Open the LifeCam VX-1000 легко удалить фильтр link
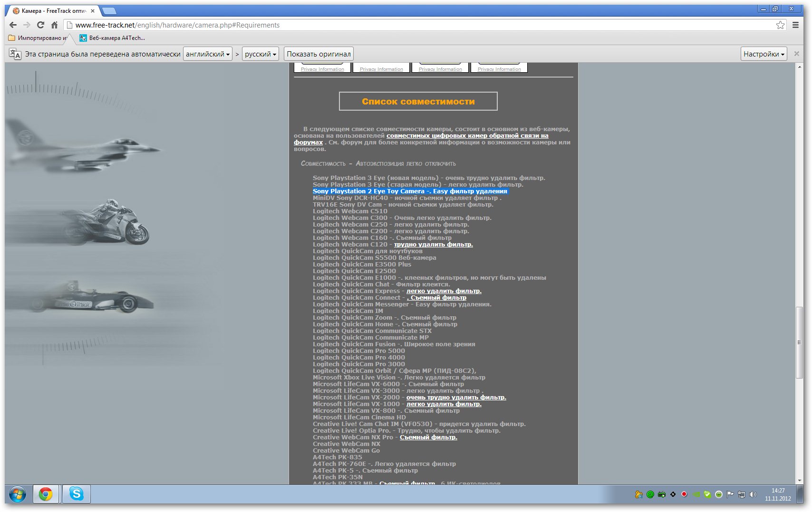 [x=444, y=404]
